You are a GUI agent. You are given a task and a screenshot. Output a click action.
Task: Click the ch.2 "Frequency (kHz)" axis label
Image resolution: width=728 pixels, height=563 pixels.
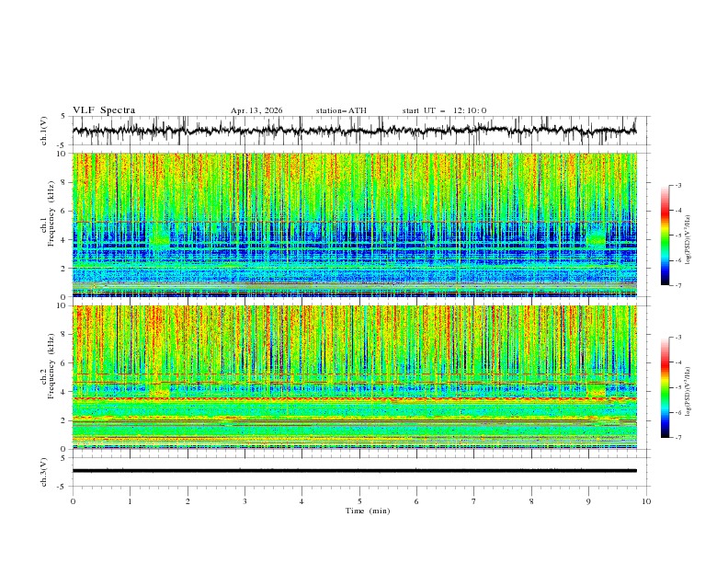point(51,365)
